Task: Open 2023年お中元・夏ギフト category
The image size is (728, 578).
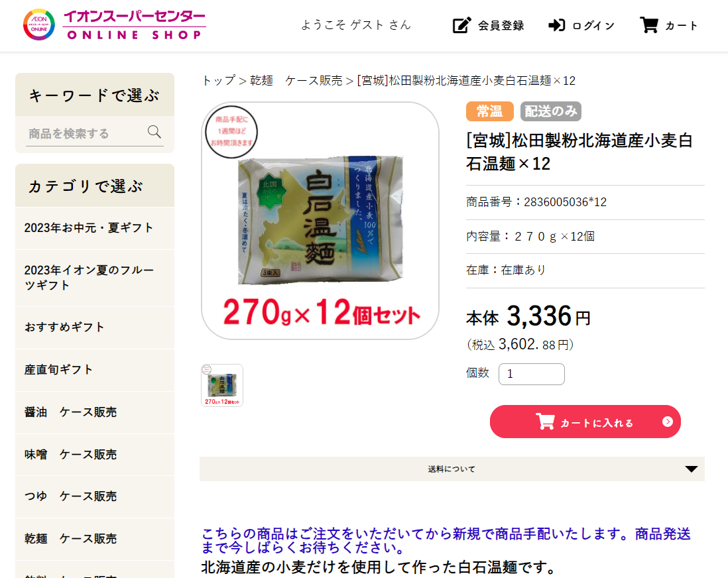Action: (x=95, y=228)
